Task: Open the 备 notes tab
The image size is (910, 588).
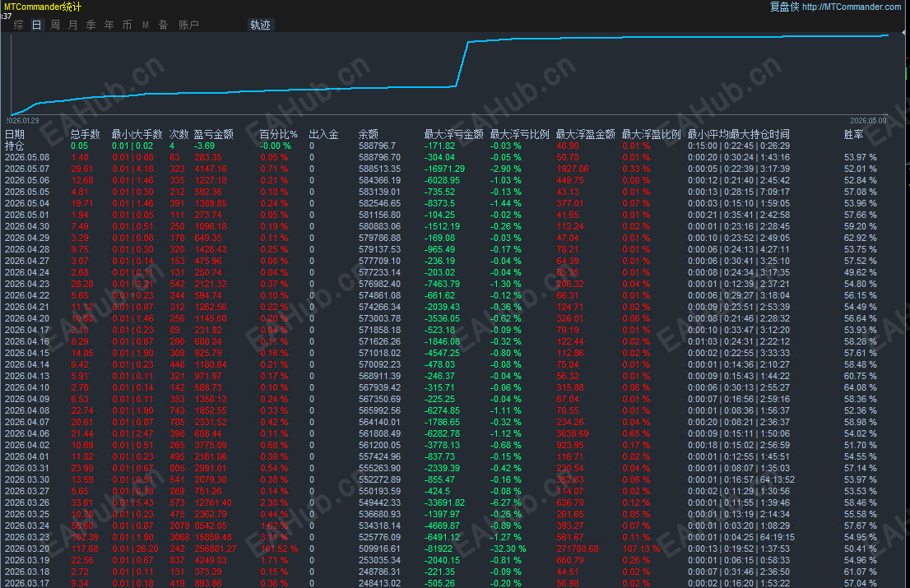Action: tap(163, 25)
